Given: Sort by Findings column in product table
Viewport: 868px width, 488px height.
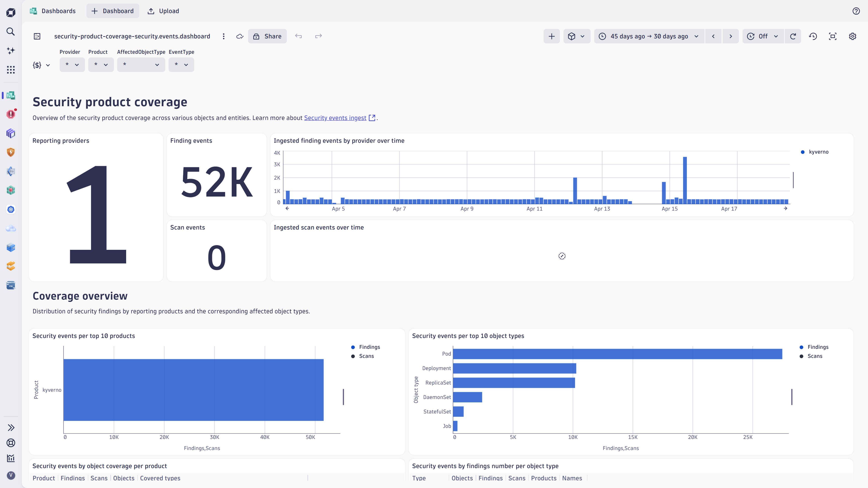Looking at the screenshot, I should pyautogui.click(x=73, y=478).
